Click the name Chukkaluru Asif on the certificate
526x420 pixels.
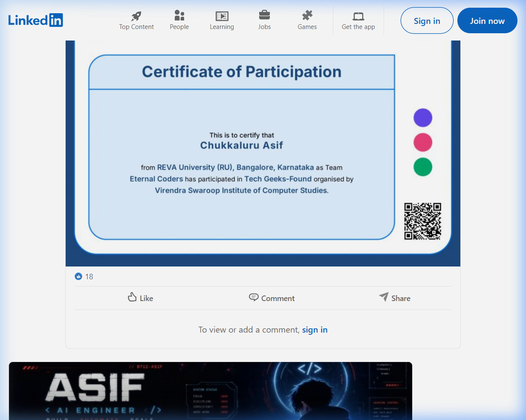click(x=242, y=145)
